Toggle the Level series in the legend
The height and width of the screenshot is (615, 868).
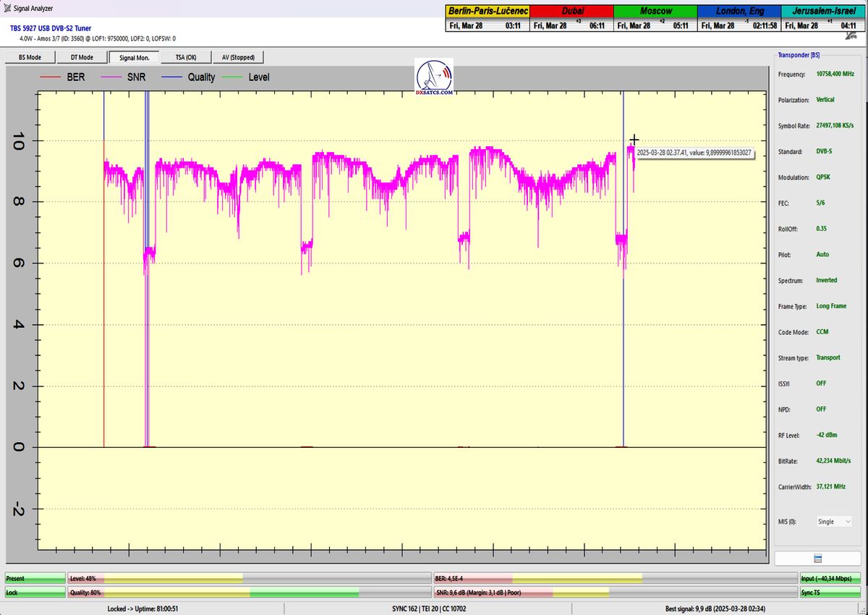246,77
